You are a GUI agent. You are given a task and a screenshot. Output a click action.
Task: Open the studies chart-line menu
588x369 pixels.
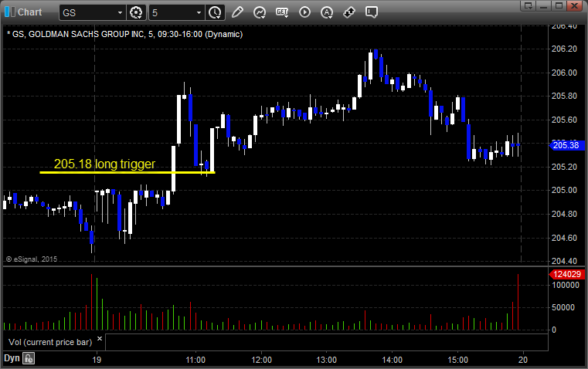pos(259,12)
